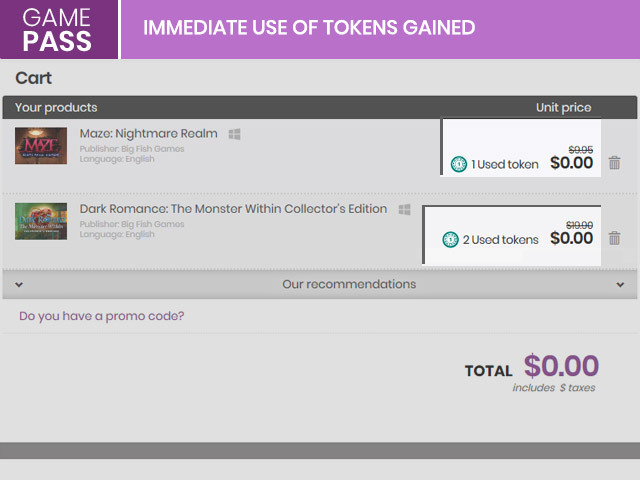
Task: Click the Windows icon beside Dark Romance title
Action: click(x=404, y=209)
